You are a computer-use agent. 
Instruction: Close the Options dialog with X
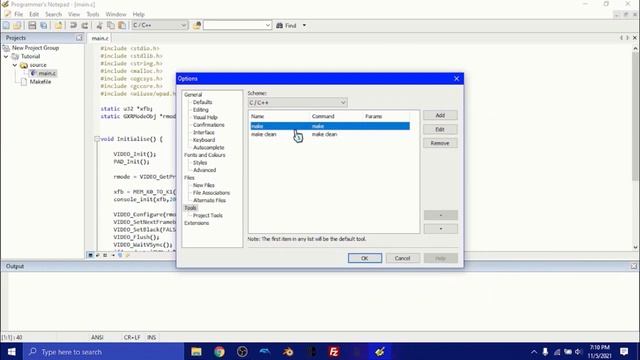point(456,78)
